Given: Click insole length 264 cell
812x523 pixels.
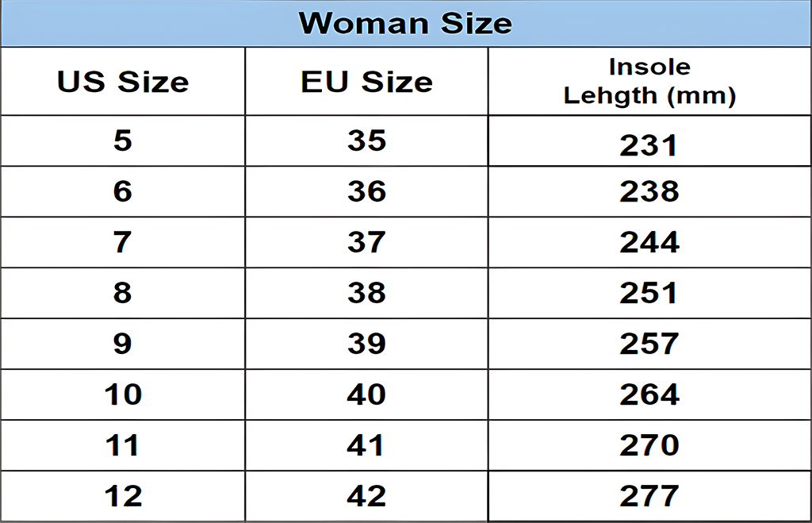Looking at the screenshot, I should [649, 394].
